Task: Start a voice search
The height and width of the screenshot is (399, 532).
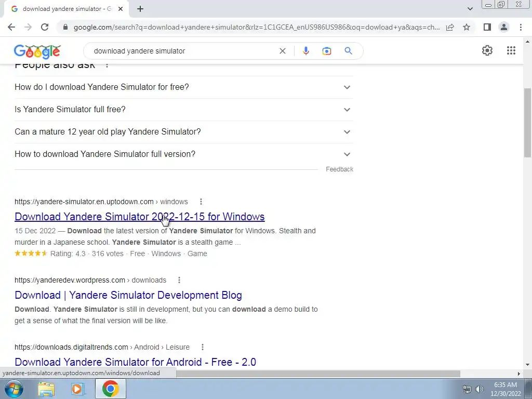Action: [x=305, y=51]
